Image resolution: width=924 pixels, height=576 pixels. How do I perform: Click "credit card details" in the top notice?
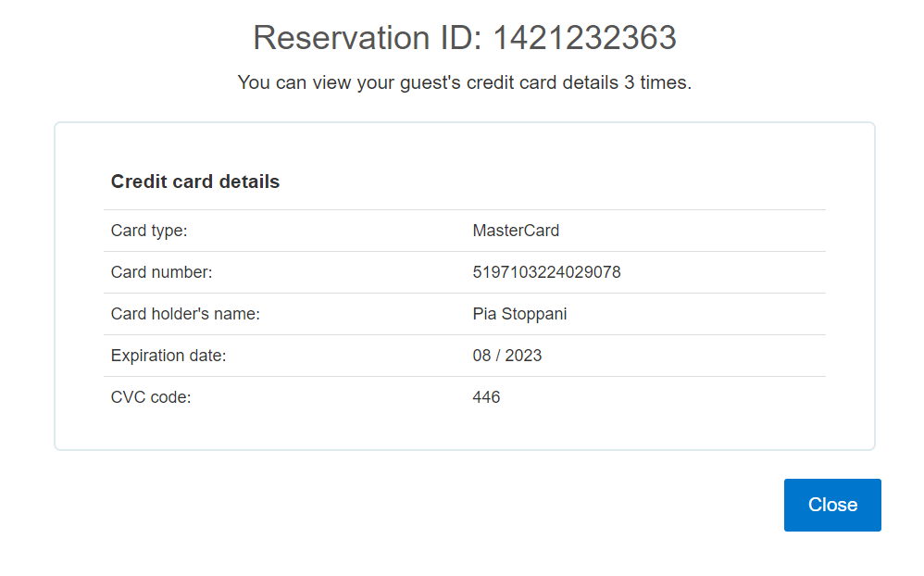tap(542, 82)
